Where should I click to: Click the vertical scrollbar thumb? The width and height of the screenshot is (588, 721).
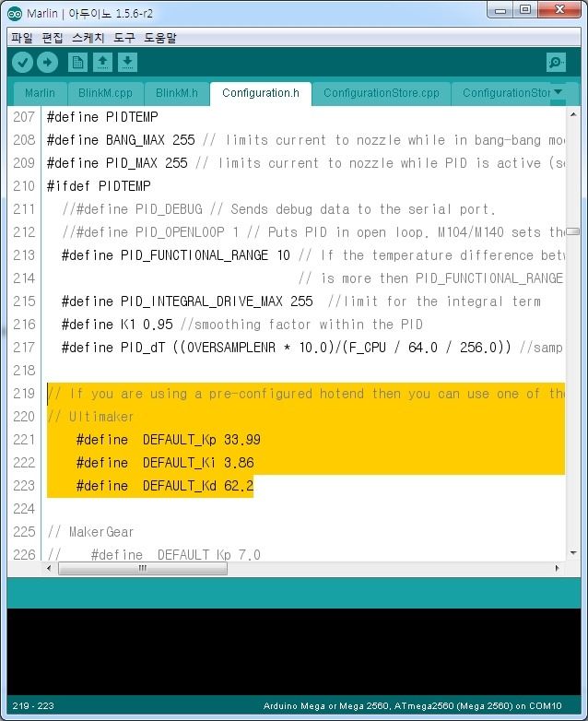573,231
